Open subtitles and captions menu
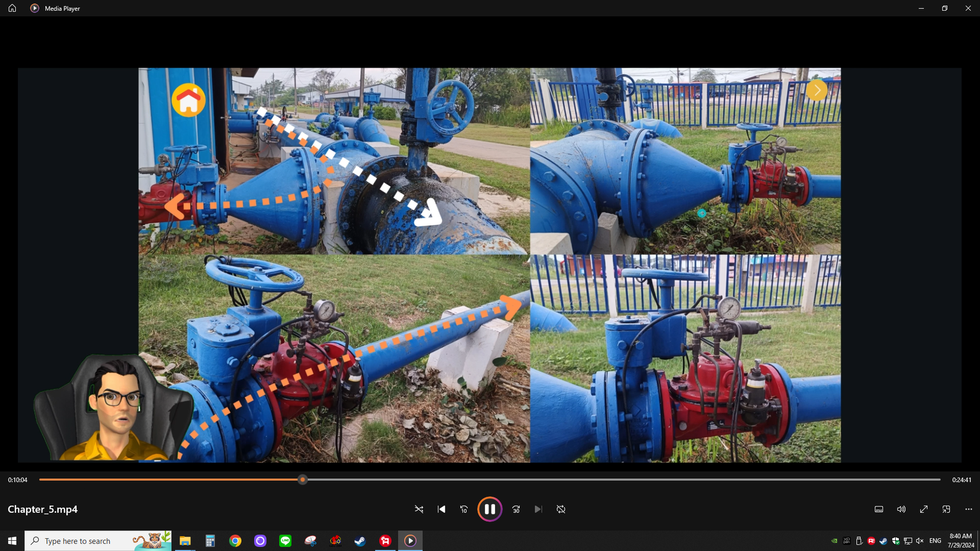Screen dimensions: 980x551 (x=879, y=510)
